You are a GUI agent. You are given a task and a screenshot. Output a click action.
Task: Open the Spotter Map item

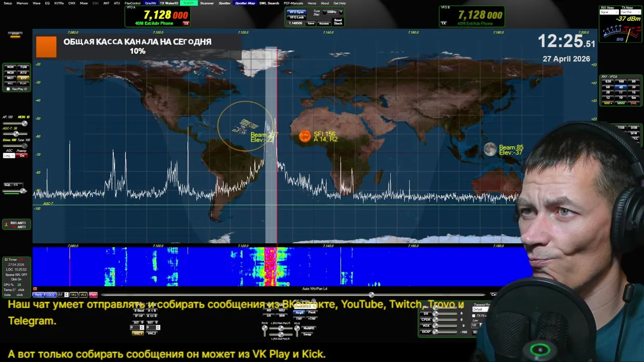point(245,3)
